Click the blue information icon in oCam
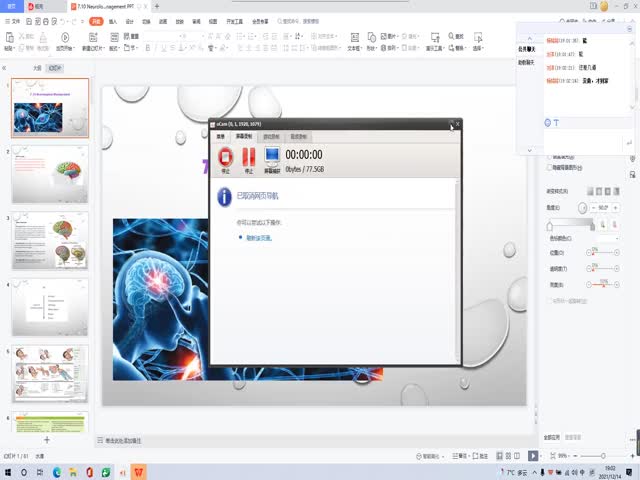 pyautogui.click(x=225, y=196)
